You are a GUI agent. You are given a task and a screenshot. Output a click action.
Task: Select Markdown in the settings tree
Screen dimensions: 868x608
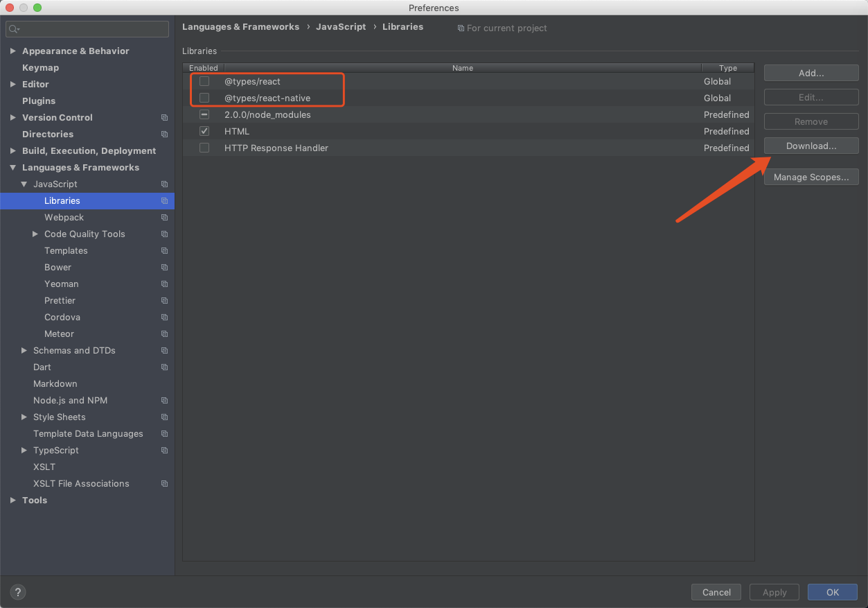coord(55,384)
